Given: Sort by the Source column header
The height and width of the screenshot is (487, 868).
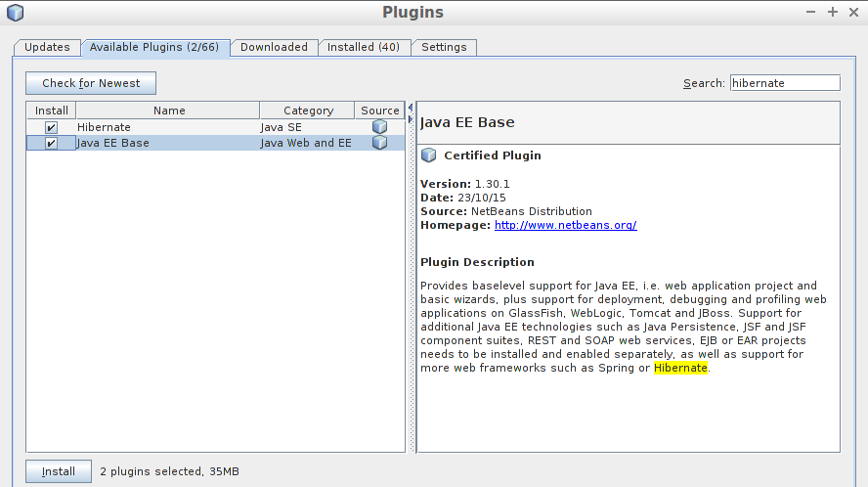Looking at the screenshot, I should [x=379, y=111].
